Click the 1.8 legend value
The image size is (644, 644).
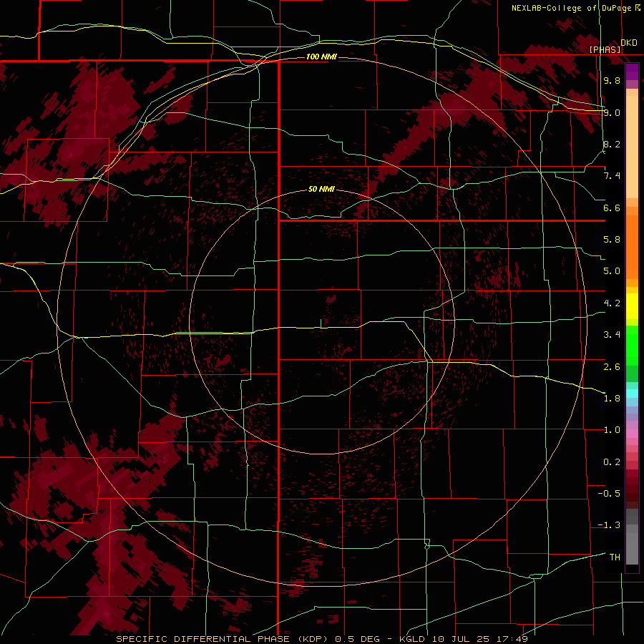612,398
